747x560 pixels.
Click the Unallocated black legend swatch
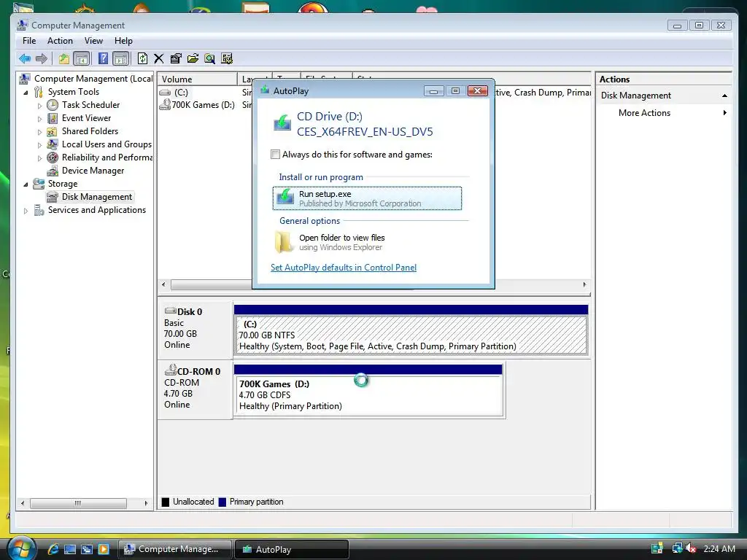pyautogui.click(x=166, y=502)
